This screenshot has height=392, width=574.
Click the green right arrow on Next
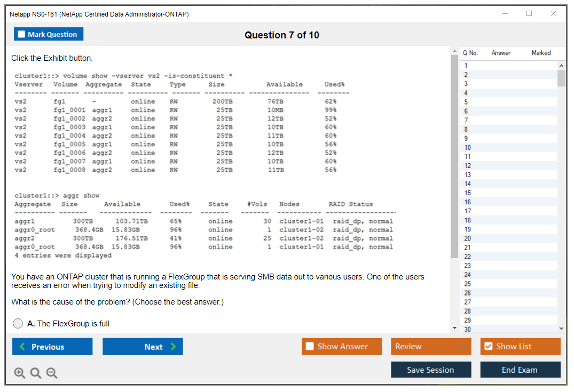click(x=174, y=347)
